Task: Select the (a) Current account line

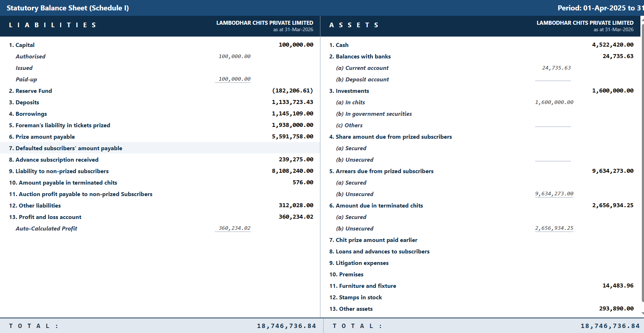Action: pyautogui.click(x=480, y=68)
